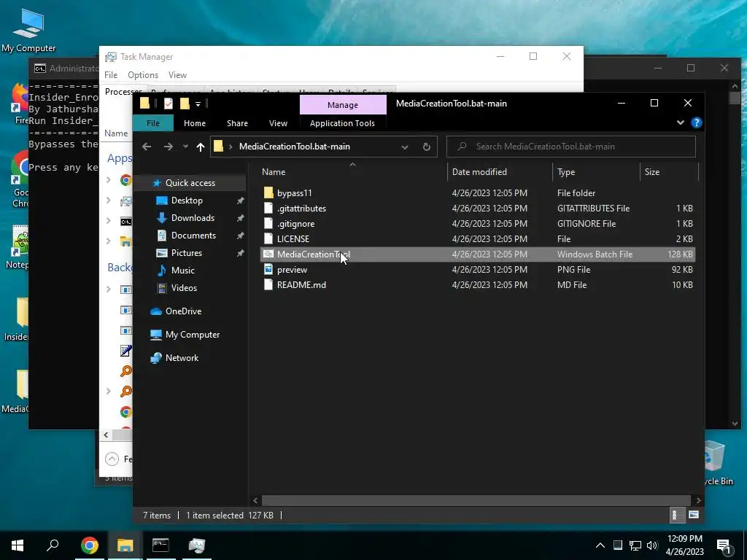Open Task Manager File menu
The width and height of the screenshot is (747, 560).
(111, 75)
